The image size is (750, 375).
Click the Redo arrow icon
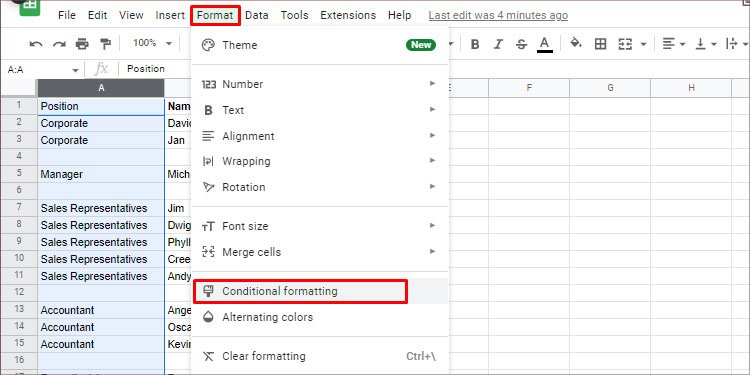pos(59,44)
